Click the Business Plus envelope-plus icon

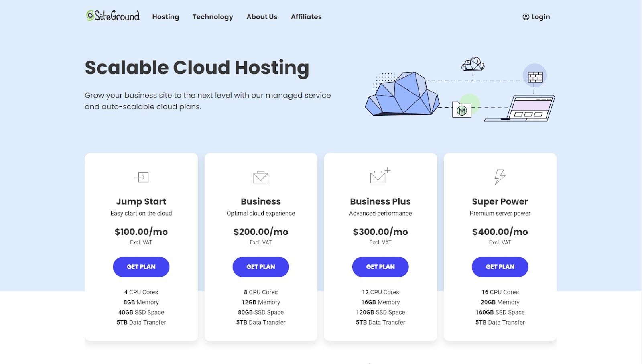tap(380, 175)
